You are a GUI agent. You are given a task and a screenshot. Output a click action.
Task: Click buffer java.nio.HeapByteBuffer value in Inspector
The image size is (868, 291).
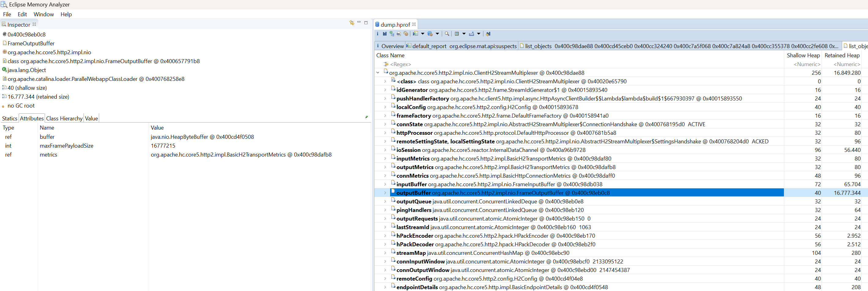pos(202,137)
